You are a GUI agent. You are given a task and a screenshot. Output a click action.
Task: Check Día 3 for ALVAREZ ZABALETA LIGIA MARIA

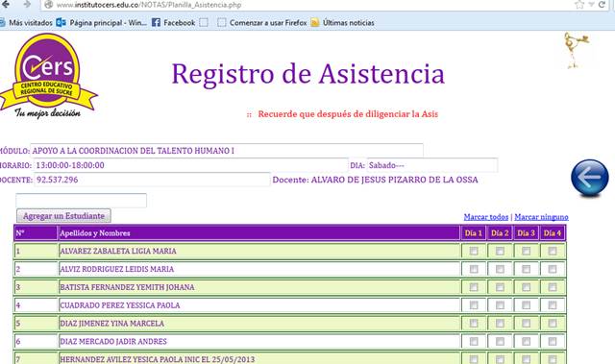(526, 251)
